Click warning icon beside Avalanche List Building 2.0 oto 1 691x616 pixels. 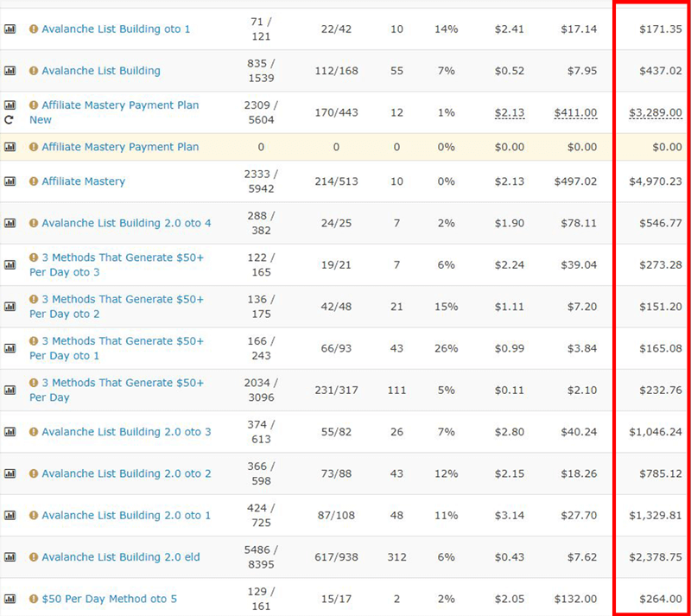(34, 515)
